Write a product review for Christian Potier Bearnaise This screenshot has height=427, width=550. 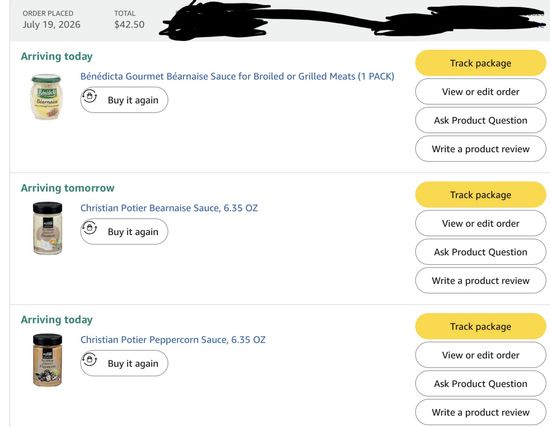point(481,281)
